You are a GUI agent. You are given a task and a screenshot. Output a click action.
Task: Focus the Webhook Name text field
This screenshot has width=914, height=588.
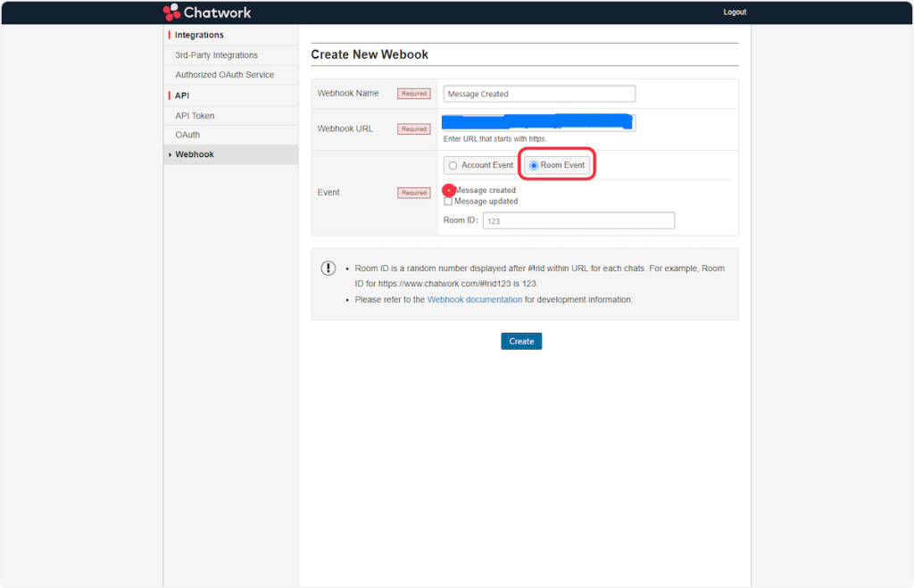539,94
